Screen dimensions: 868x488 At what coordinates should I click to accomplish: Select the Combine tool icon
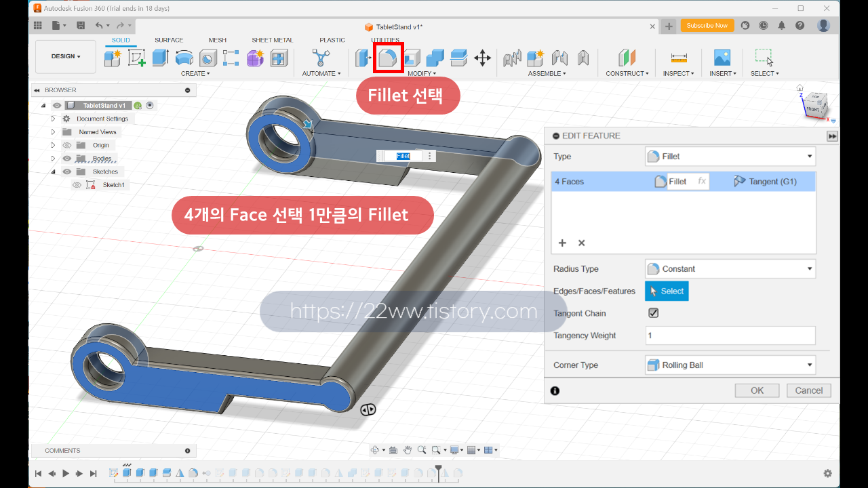coord(435,58)
